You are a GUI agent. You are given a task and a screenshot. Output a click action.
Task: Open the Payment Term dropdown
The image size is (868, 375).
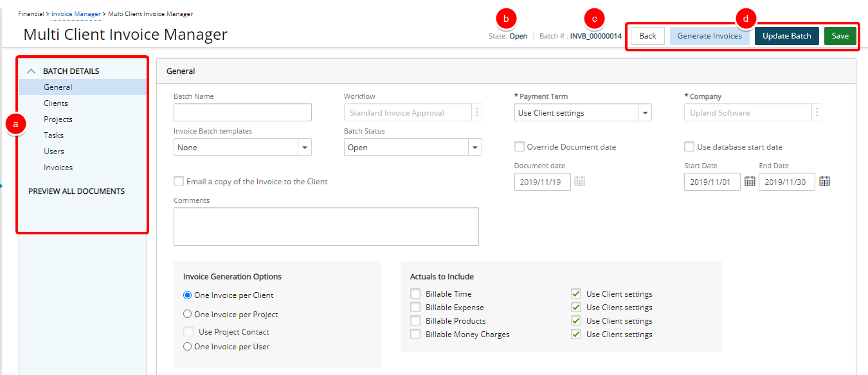(644, 113)
